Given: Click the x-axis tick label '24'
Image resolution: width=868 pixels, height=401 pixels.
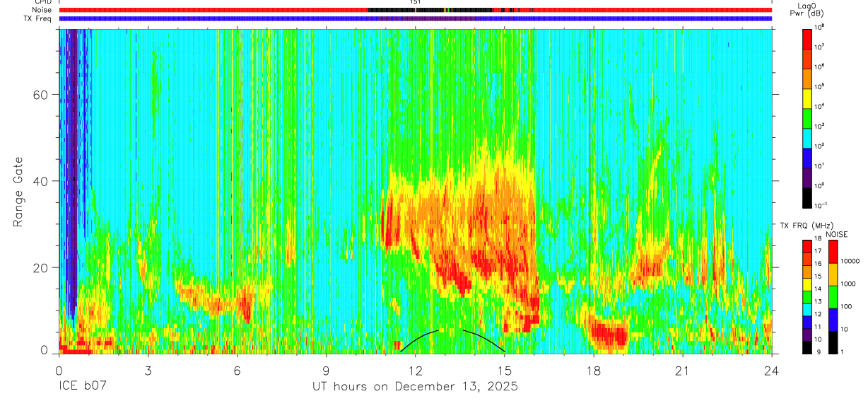Looking at the screenshot, I should tap(772, 371).
